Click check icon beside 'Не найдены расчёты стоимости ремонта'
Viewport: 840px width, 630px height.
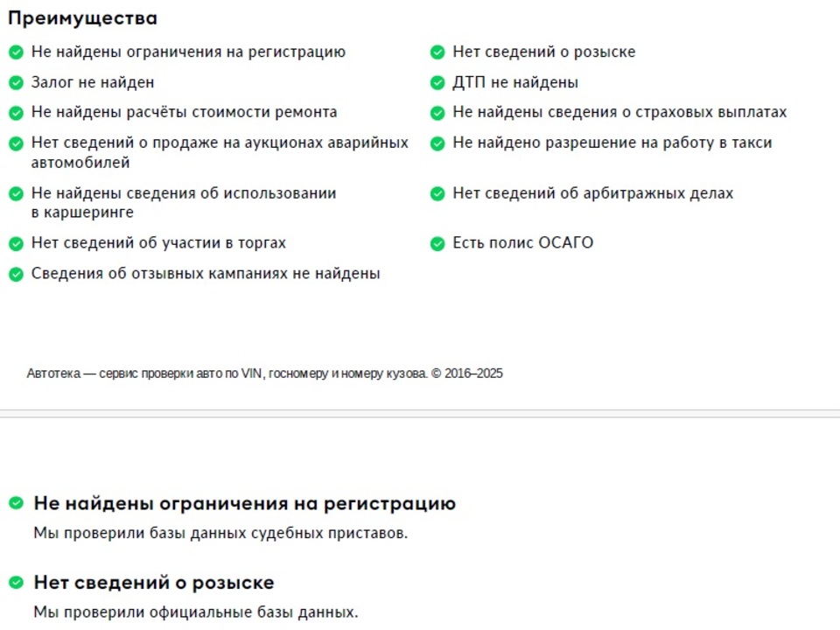point(16,113)
